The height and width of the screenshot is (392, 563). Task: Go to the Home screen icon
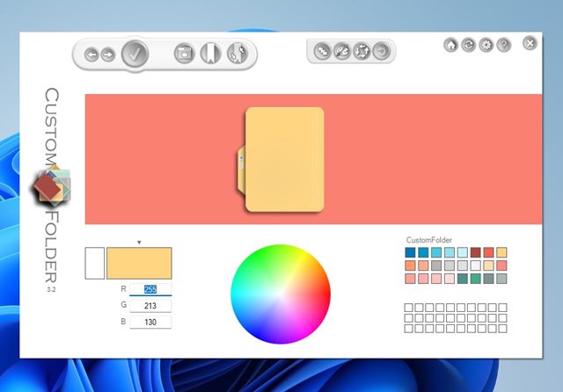(x=451, y=45)
